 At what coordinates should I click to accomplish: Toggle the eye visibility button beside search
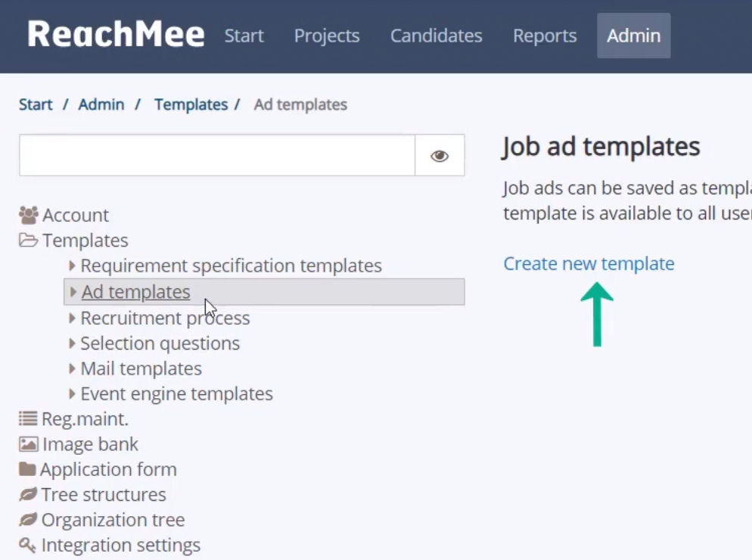pyautogui.click(x=440, y=155)
